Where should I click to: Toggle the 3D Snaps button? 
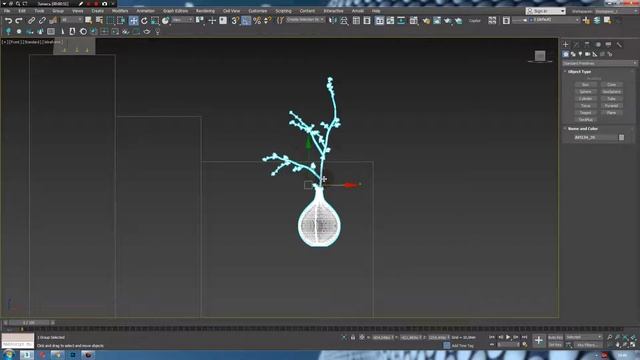pyautogui.click(x=235, y=20)
